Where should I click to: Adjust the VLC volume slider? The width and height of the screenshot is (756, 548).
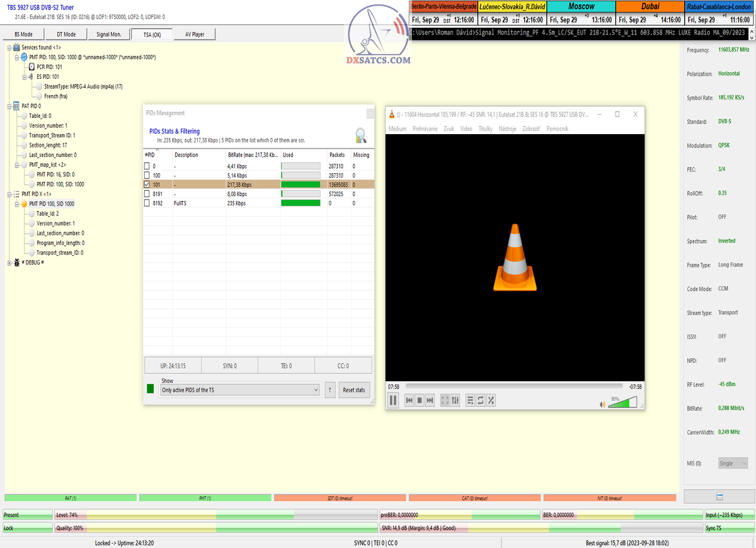622,402
